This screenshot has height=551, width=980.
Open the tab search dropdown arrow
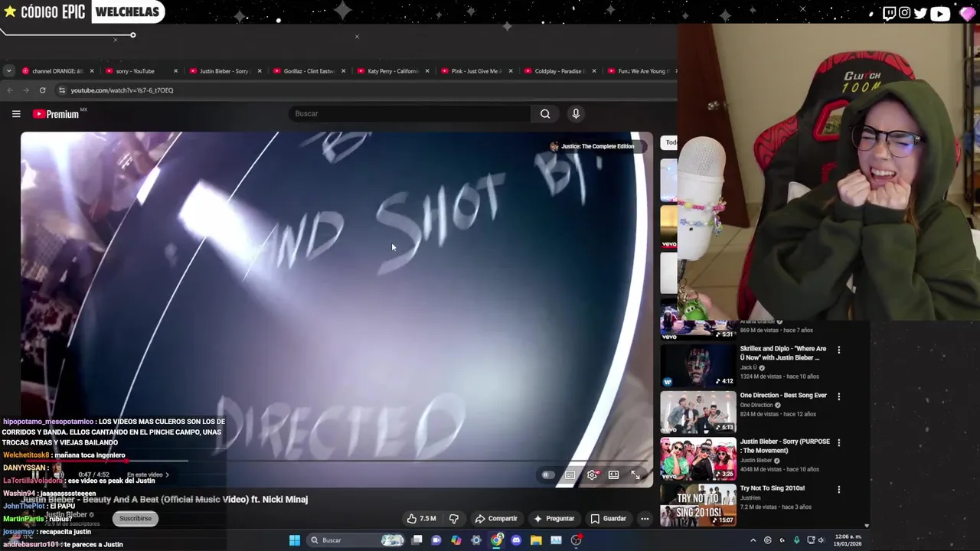(8, 71)
